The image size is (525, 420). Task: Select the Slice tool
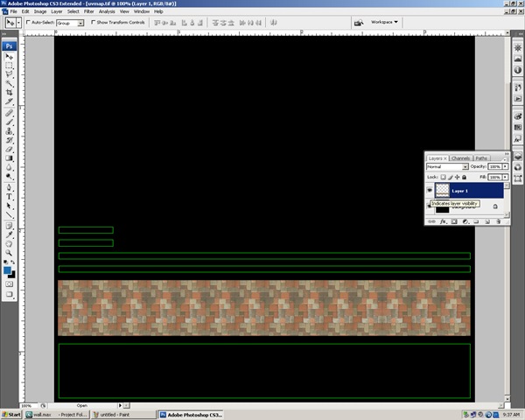click(x=9, y=101)
